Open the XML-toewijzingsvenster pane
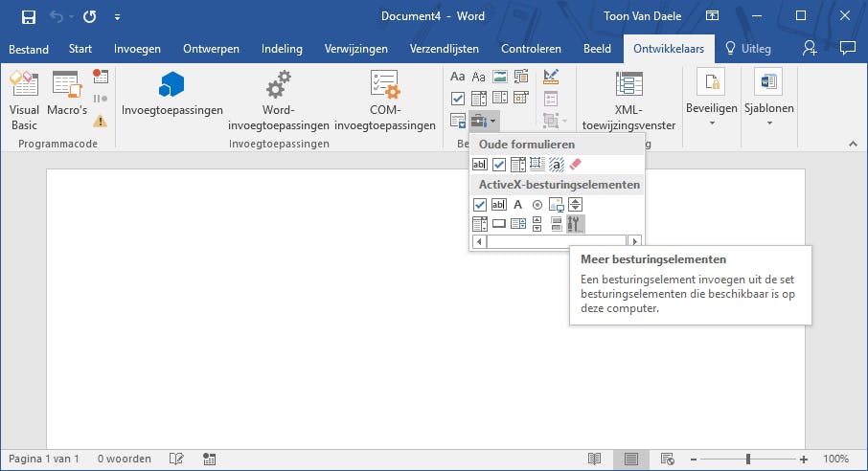 point(628,101)
